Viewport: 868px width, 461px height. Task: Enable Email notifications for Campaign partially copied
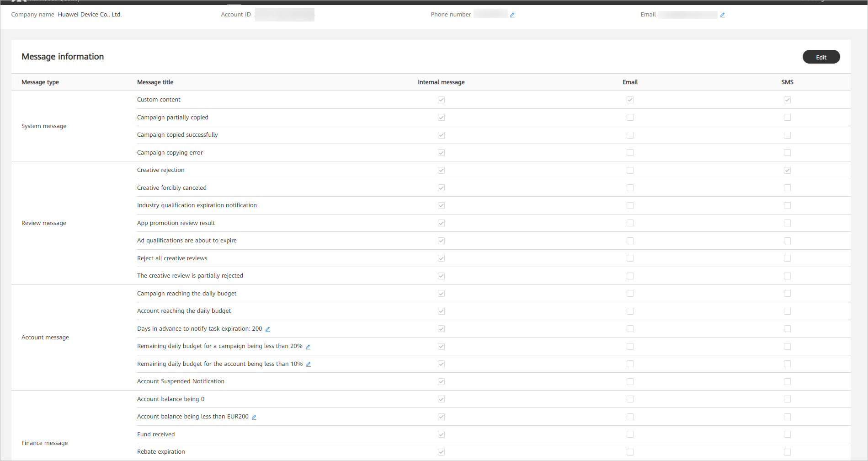(x=630, y=117)
